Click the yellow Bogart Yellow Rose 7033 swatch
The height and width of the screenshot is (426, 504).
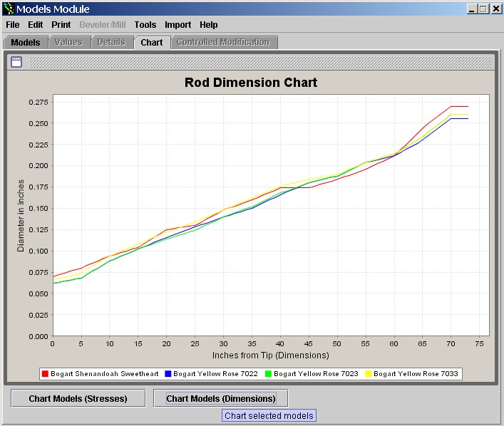[368, 373]
